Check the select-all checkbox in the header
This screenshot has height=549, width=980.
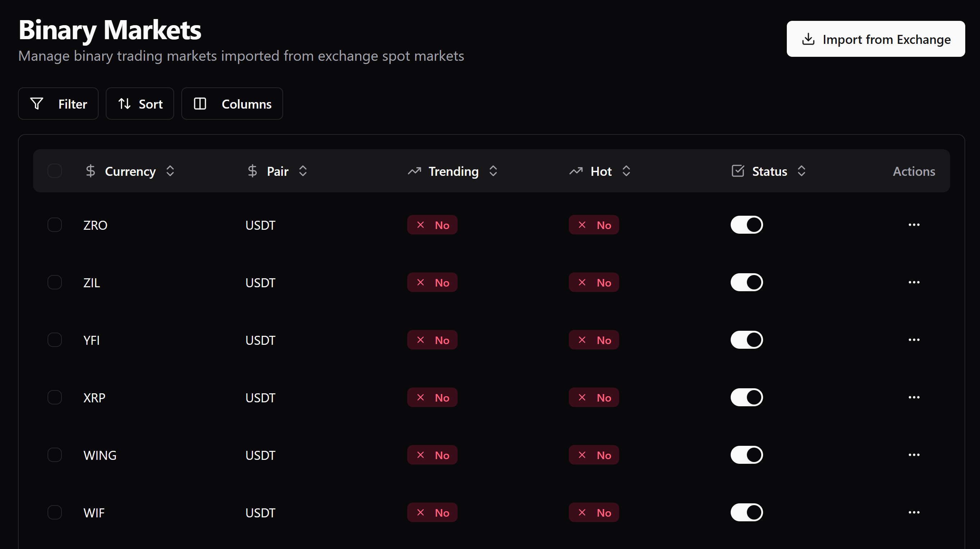(54, 171)
